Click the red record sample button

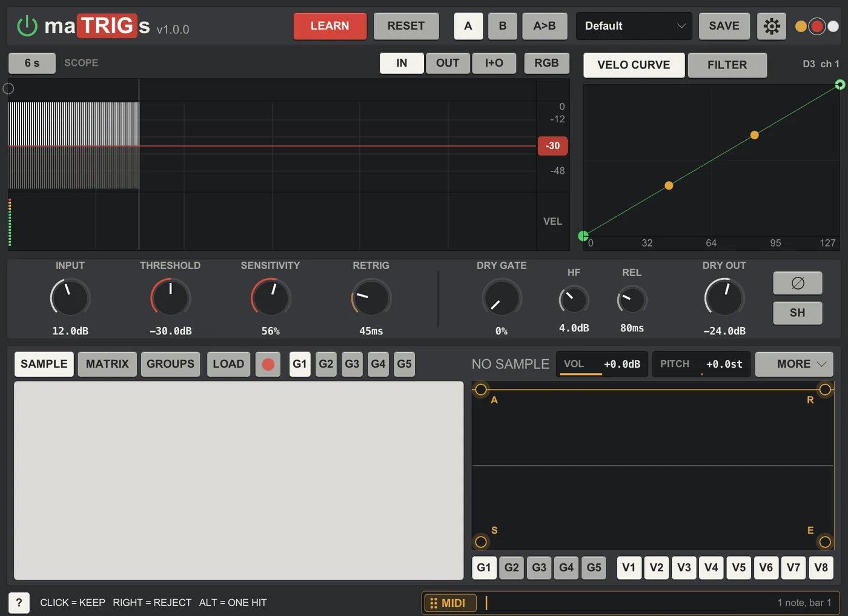(x=268, y=364)
